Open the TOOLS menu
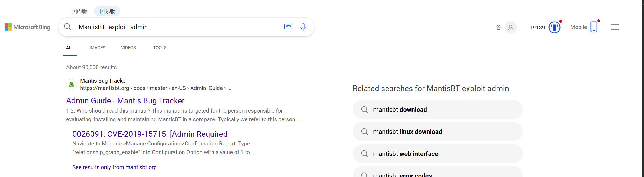 tap(160, 48)
